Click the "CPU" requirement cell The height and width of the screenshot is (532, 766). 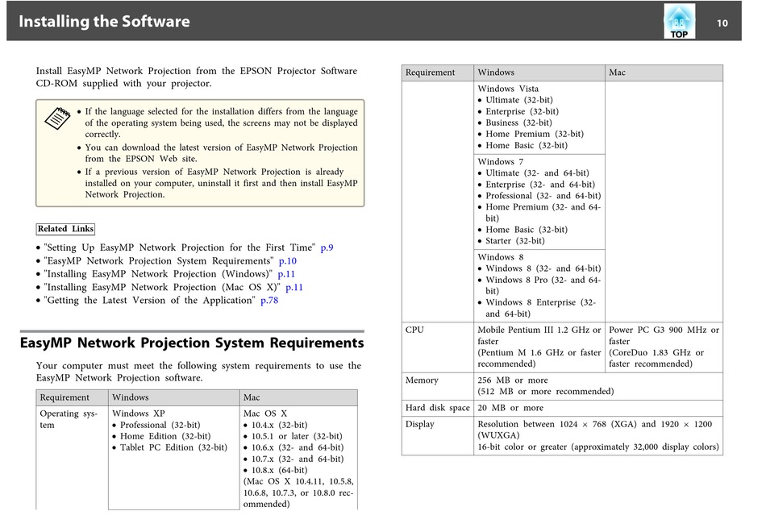click(438, 347)
